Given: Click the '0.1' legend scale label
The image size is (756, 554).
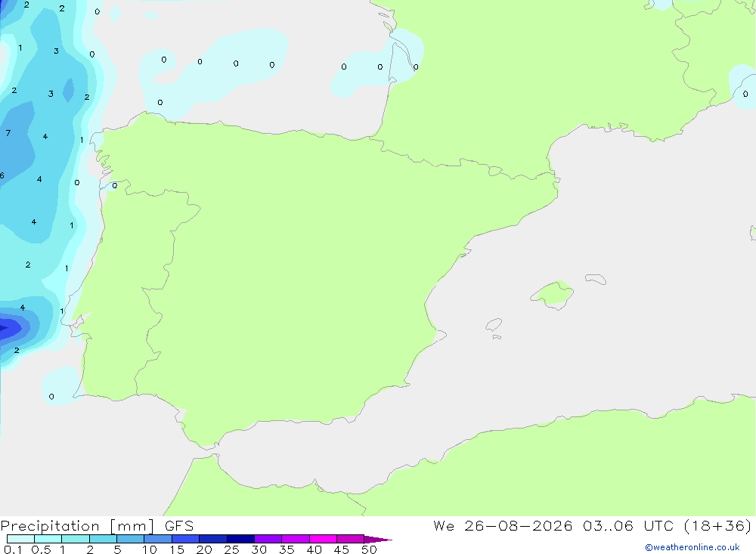Looking at the screenshot, I should pos(13,549).
